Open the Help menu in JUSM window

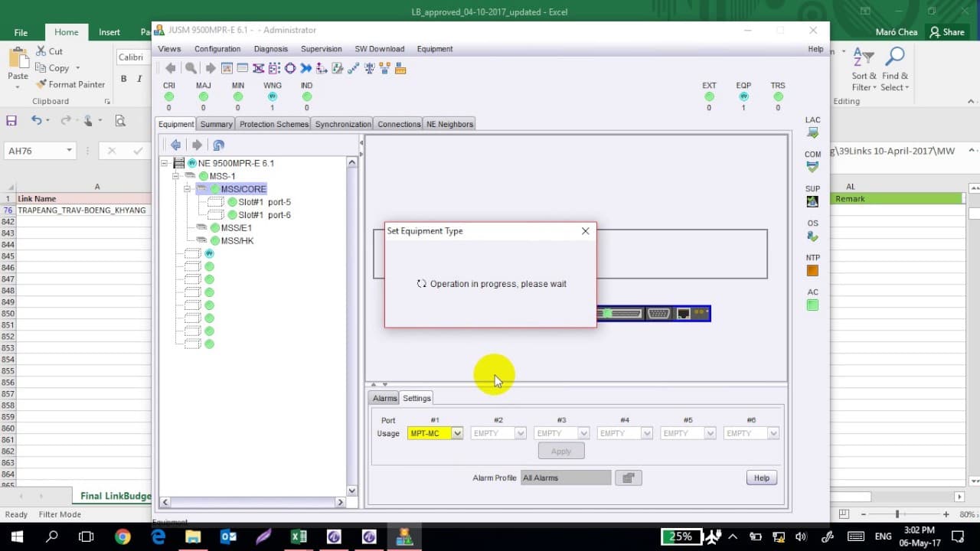(x=815, y=49)
